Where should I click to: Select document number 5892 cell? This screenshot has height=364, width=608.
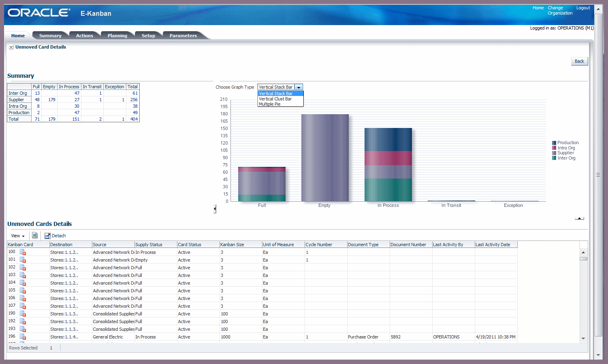click(411, 337)
